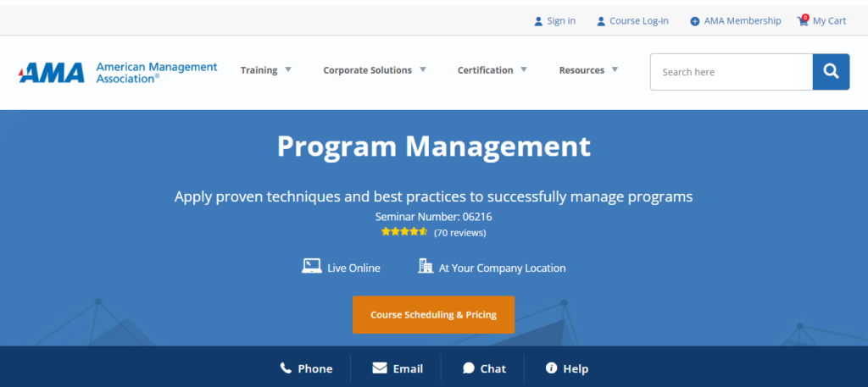The image size is (868, 387).
Task: Click the Course Log-in person icon
Action: (601, 21)
